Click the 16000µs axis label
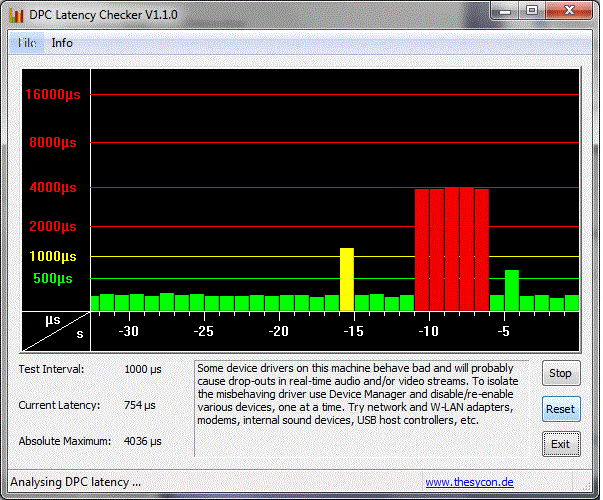603x500 pixels. pyautogui.click(x=53, y=94)
